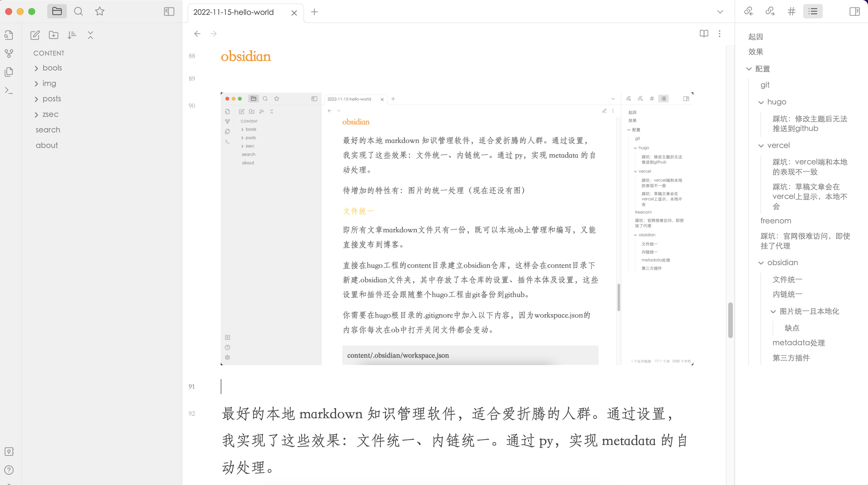Collapse the right sidebar with the toggle icon
This screenshot has width=868, height=485.
point(854,12)
